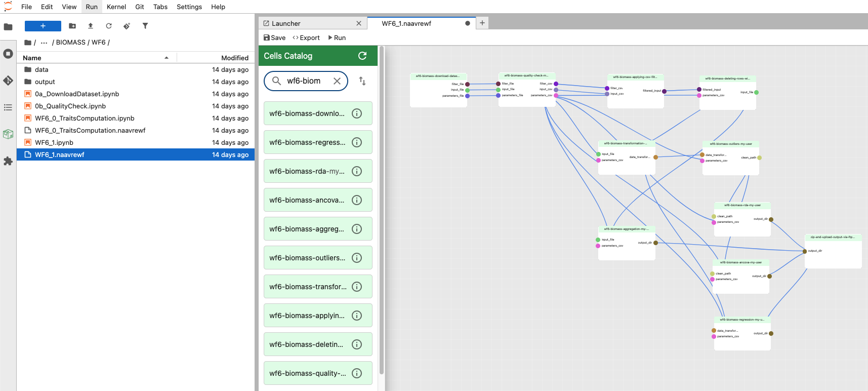Click the Cells Catalog vertical scrollbar

click(382, 203)
